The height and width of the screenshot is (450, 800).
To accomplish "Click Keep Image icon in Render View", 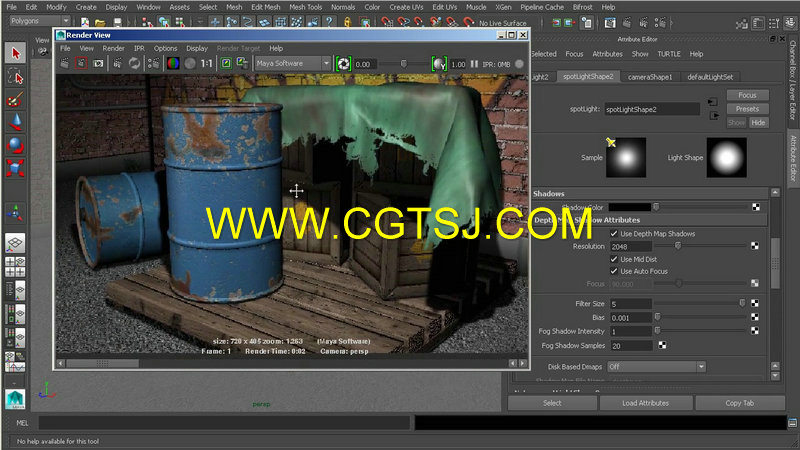I will pos(226,63).
